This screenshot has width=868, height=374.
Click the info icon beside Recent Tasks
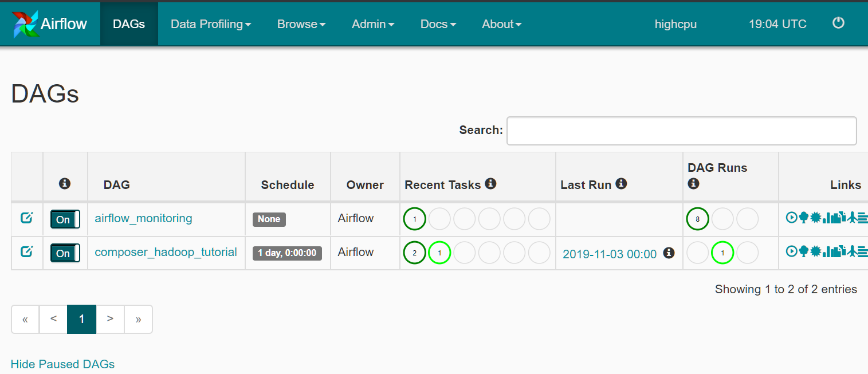point(490,183)
